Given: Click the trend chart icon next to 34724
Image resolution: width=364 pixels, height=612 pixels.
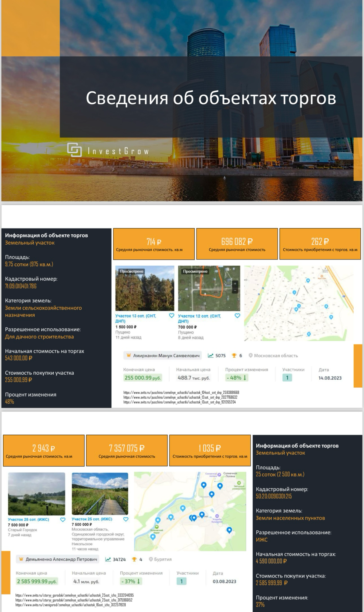Looking at the screenshot, I should [108, 559].
